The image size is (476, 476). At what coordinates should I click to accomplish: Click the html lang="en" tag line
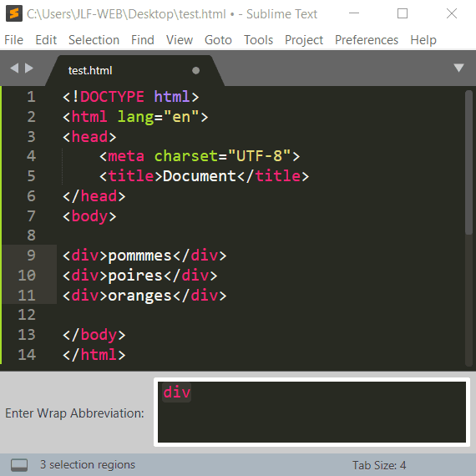135,118
